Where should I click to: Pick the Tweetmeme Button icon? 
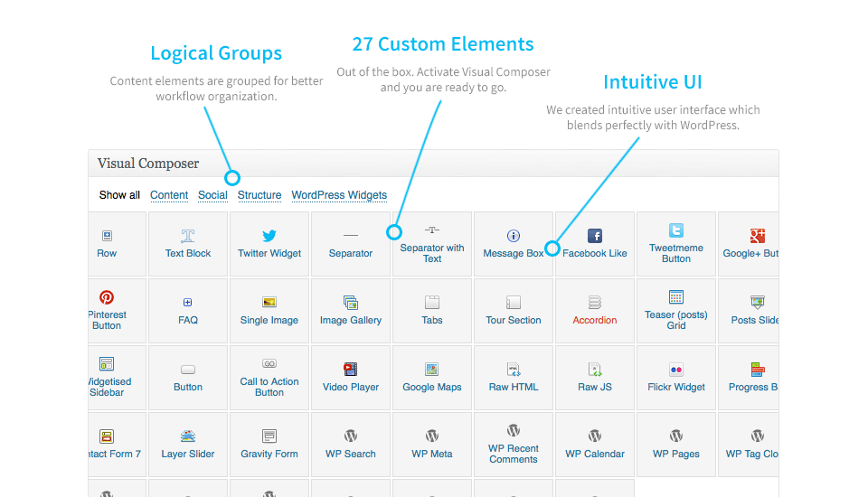click(676, 230)
